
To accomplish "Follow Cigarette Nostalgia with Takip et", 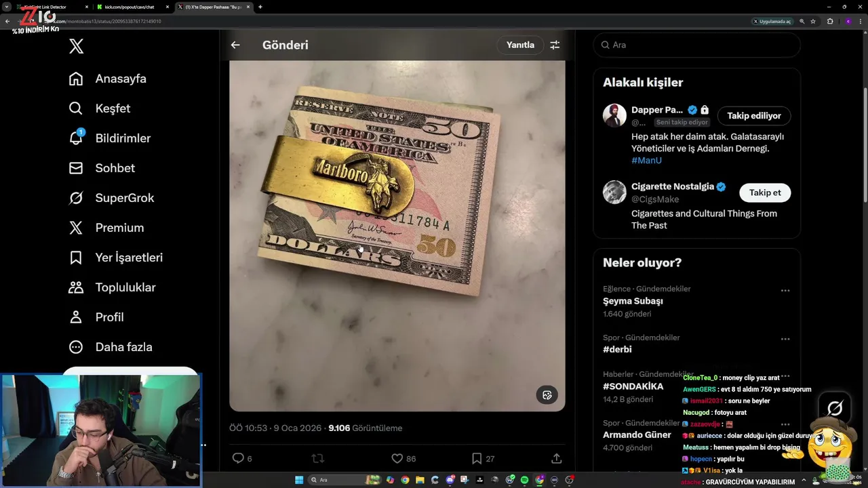I will pos(765,192).
